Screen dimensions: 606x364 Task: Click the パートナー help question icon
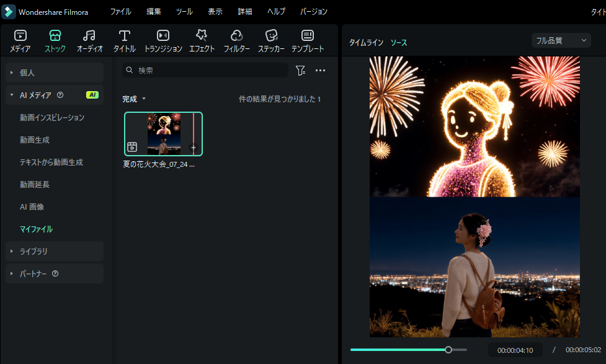pos(55,273)
